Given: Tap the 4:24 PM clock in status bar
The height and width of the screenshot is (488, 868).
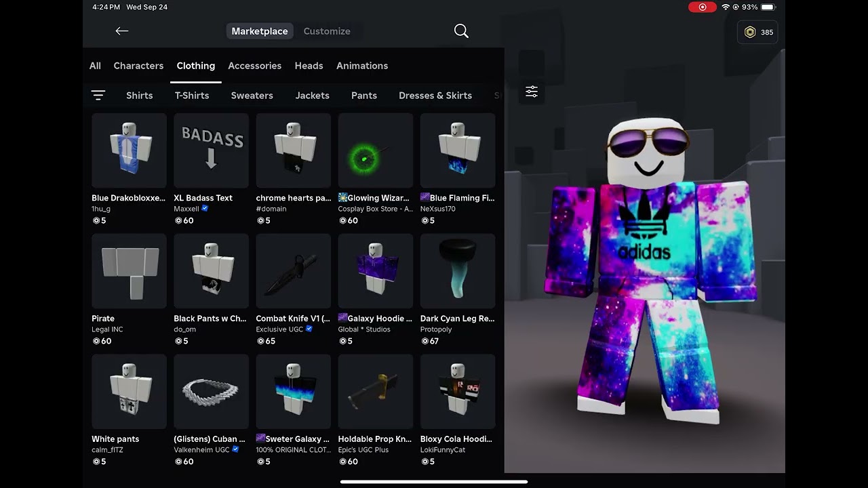Looking at the screenshot, I should pyautogui.click(x=106, y=7).
